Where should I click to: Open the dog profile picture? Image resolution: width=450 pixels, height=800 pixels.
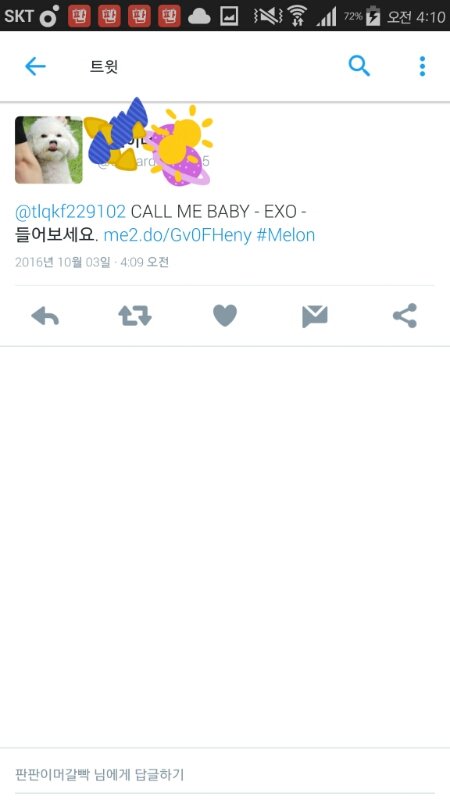pyautogui.click(x=49, y=149)
